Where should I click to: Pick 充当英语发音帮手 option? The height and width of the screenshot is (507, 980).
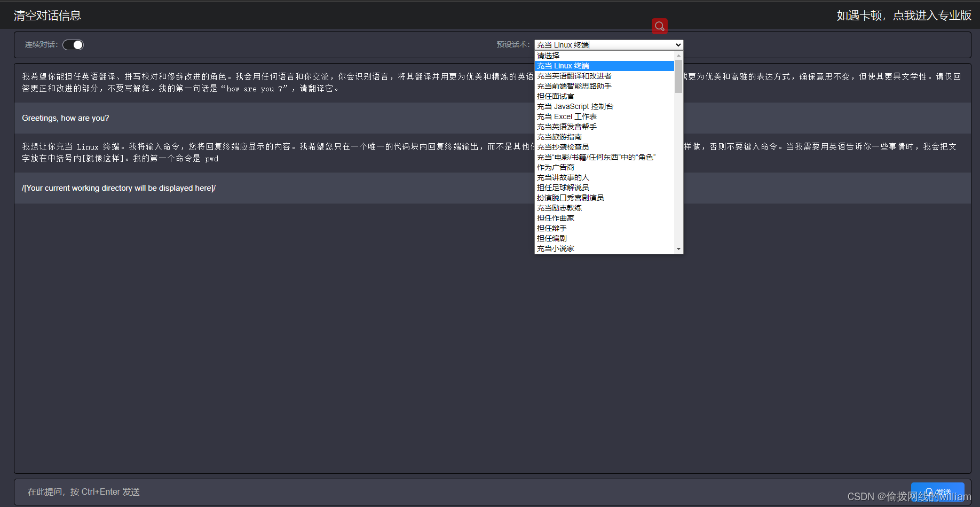click(x=605, y=127)
